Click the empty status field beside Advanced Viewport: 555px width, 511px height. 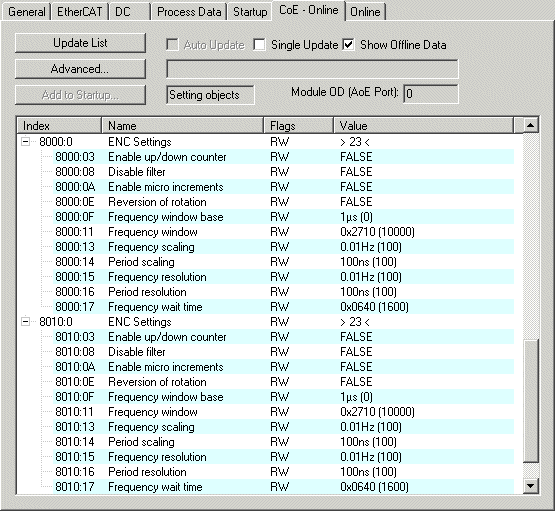click(312, 69)
